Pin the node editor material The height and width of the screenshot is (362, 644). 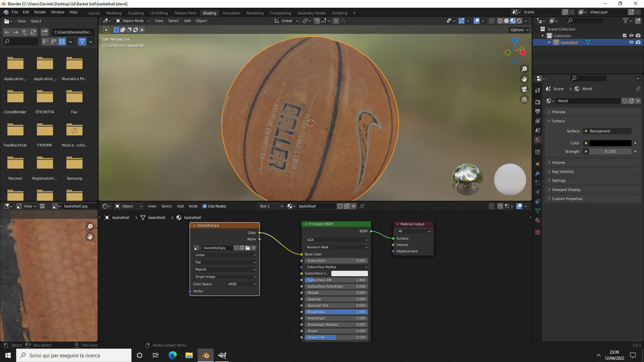click(362, 206)
